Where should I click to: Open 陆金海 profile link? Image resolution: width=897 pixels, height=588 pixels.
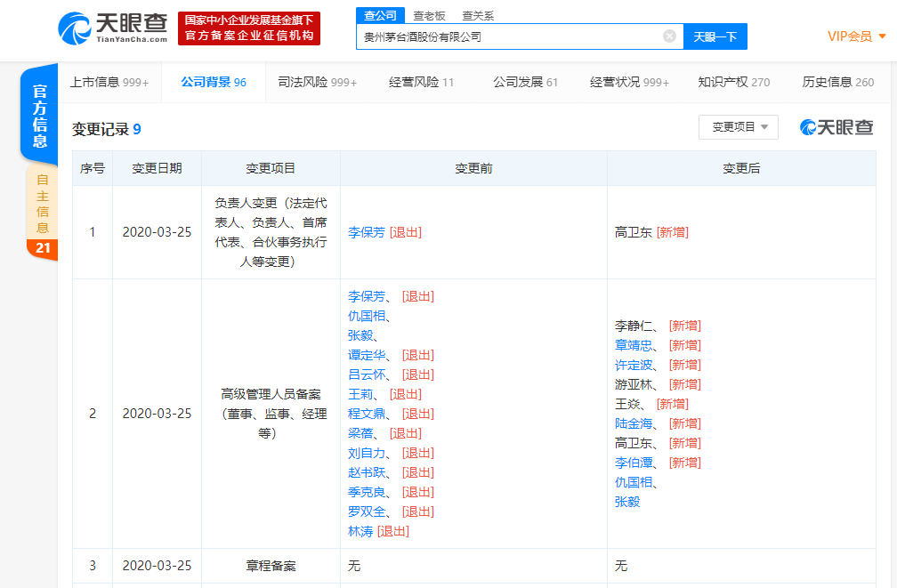click(x=634, y=423)
